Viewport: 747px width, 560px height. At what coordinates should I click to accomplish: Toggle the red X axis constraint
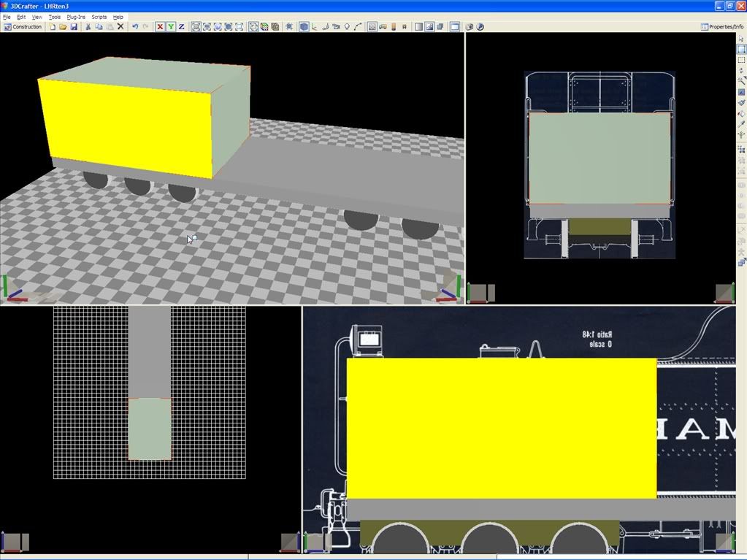160,27
